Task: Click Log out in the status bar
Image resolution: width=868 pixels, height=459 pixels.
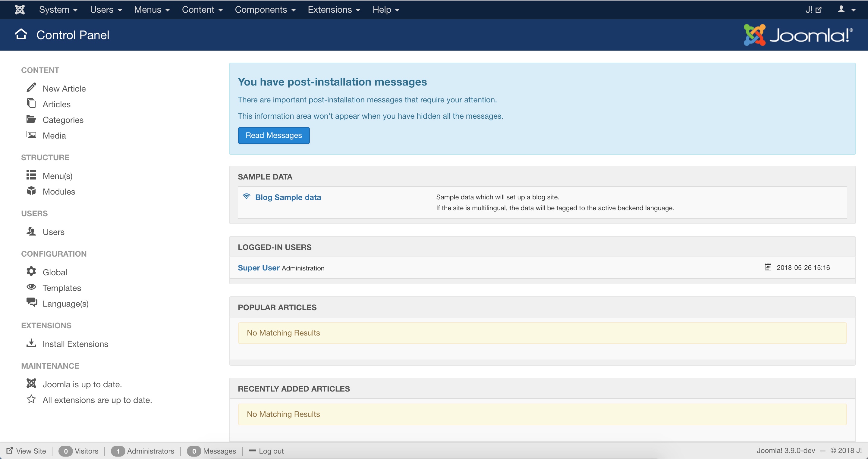Action: pyautogui.click(x=271, y=451)
